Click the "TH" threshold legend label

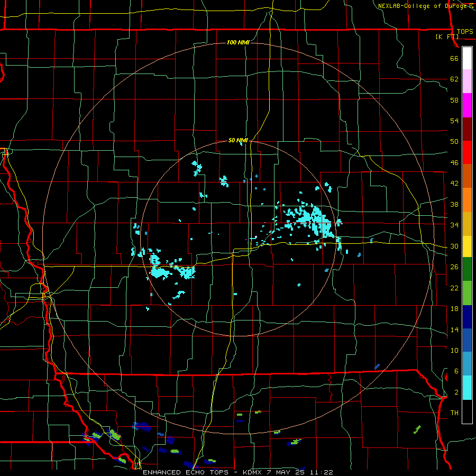click(x=454, y=413)
